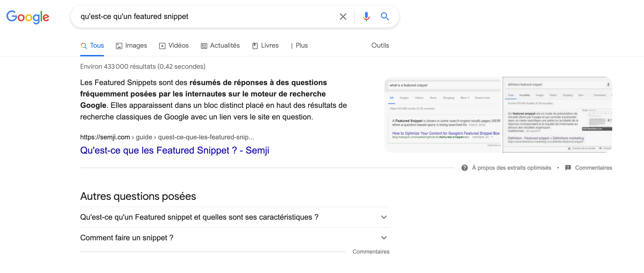Open the Outils menu
Screen dimensions: 644x273
[380, 45]
